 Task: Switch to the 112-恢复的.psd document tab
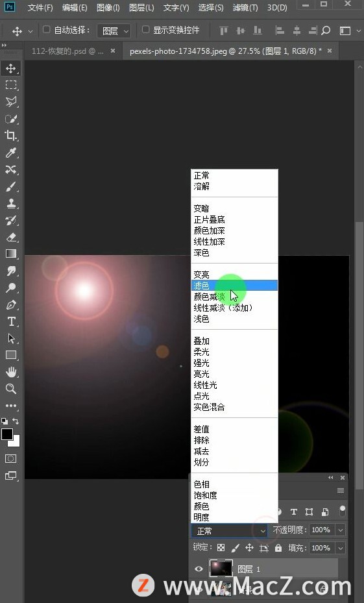pos(67,51)
